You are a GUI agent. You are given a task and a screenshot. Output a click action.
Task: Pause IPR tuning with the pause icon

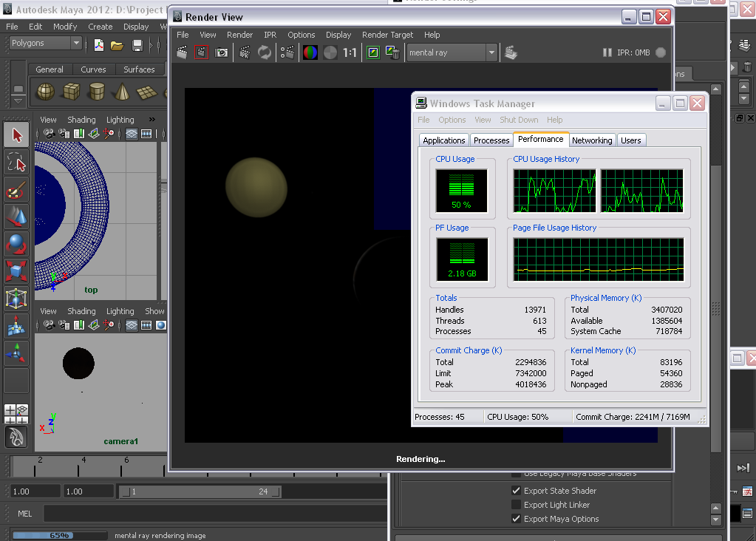point(607,52)
